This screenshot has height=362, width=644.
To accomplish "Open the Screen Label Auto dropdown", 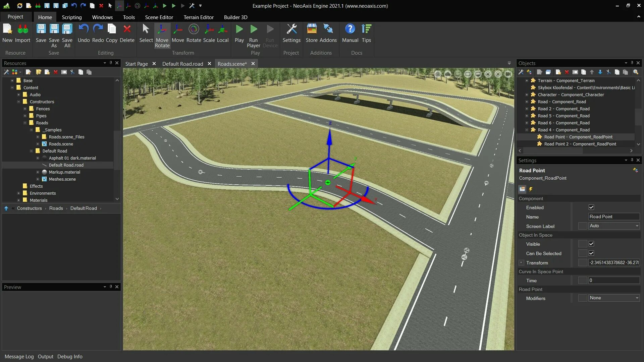I will [x=613, y=226].
